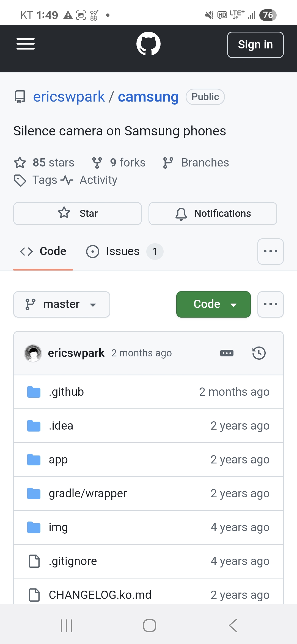The height and width of the screenshot is (644, 297).
Task: Switch to the Code tab
Action: tap(43, 251)
